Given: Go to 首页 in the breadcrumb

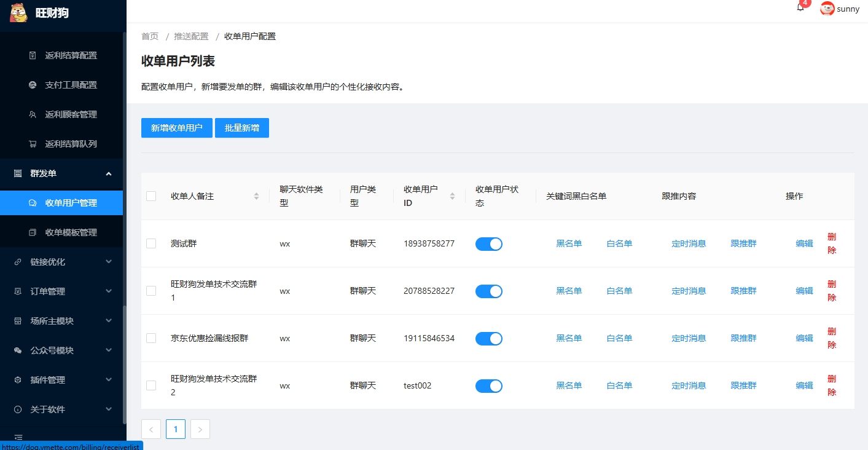Looking at the screenshot, I should click(x=150, y=36).
